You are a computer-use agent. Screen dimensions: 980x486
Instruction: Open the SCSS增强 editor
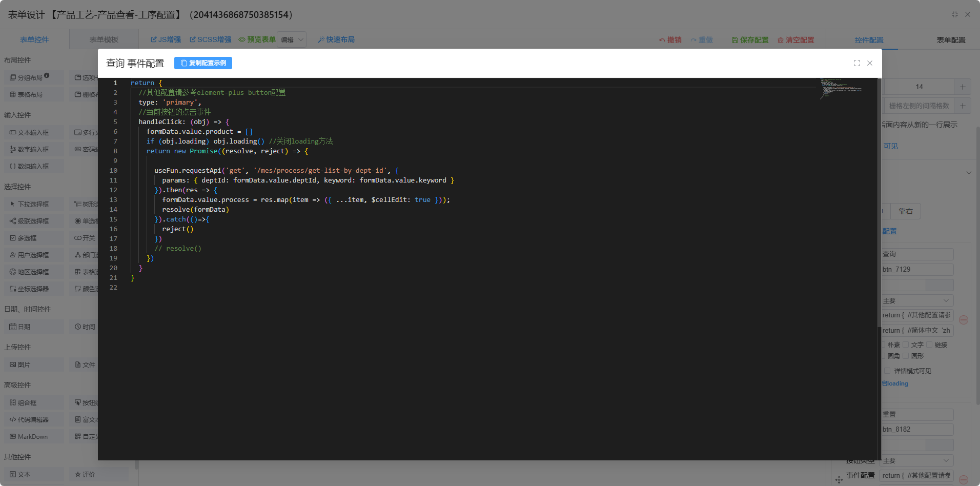point(210,39)
